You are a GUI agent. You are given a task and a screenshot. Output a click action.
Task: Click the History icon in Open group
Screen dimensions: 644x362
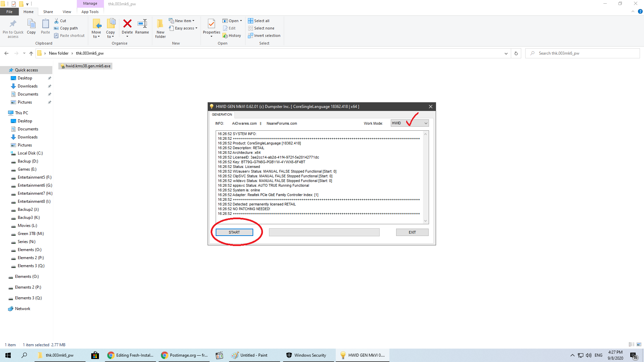(232, 36)
